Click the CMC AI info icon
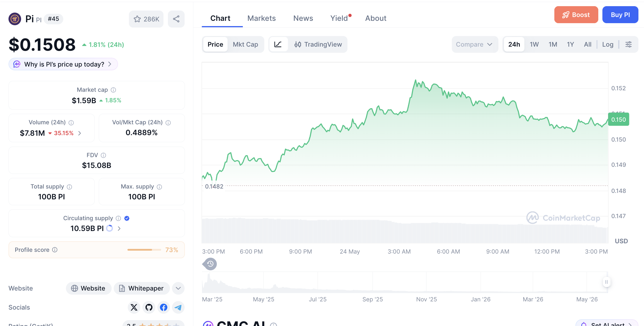The height and width of the screenshot is (326, 644). [273, 324]
